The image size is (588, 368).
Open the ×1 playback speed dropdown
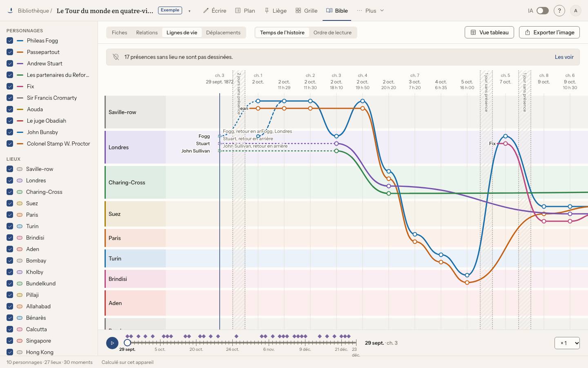coord(567,343)
